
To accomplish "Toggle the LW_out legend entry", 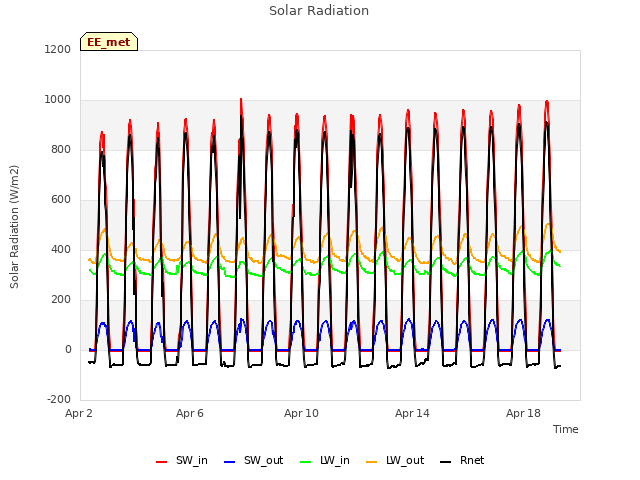I will 396,461.
